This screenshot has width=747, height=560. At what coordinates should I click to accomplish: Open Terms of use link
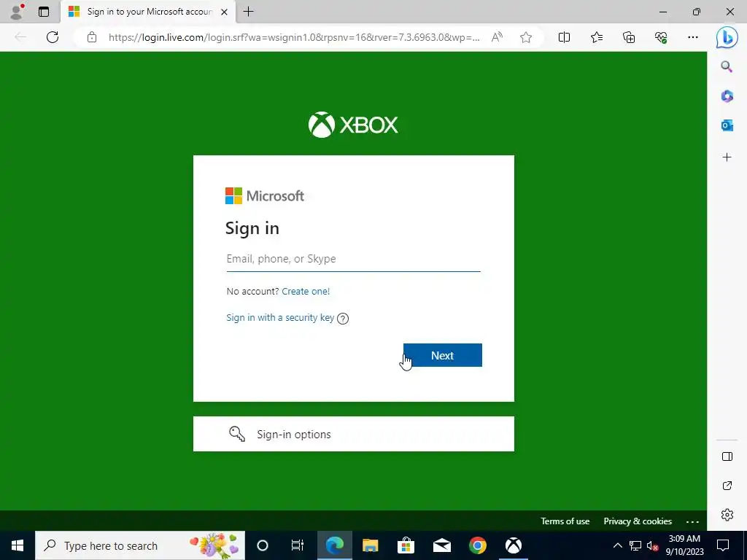coord(565,521)
